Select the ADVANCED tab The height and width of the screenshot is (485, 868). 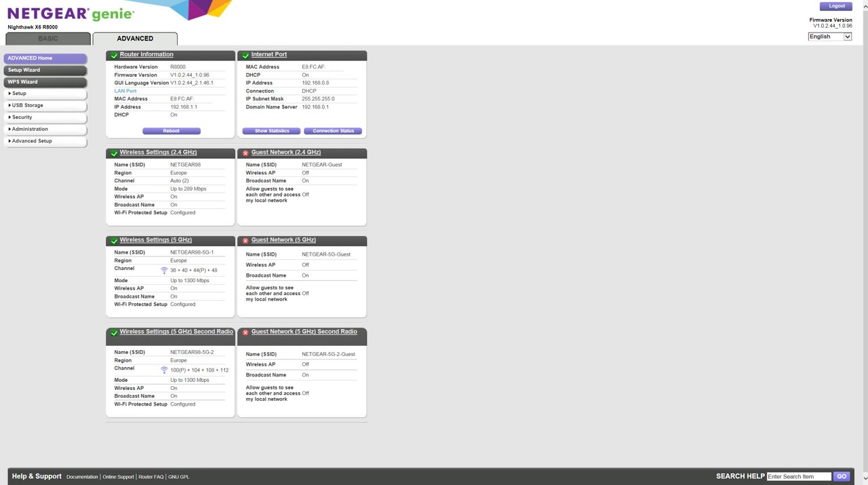[135, 39]
